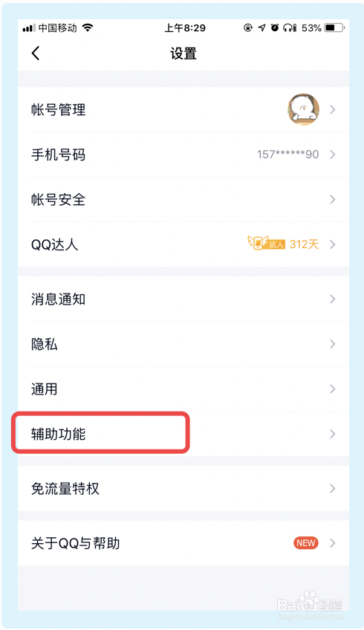Tap the NEW badge on 关于QQ与帮助
364x630 pixels.
pyautogui.click(x=306, y=543)
